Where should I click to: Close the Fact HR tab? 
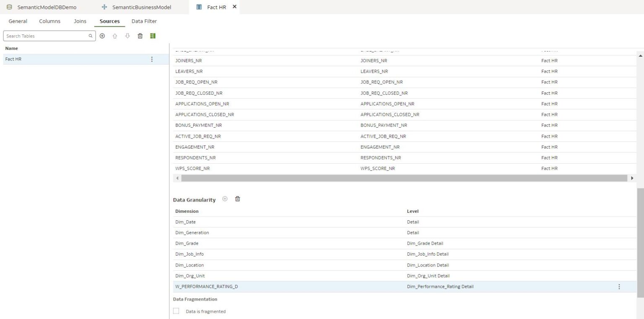point(234,7)
